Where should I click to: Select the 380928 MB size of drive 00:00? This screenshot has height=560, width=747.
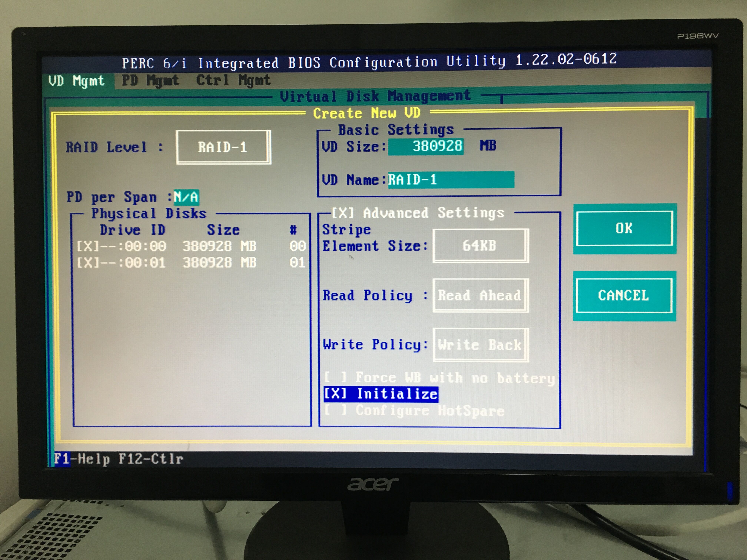pos(220,246)
